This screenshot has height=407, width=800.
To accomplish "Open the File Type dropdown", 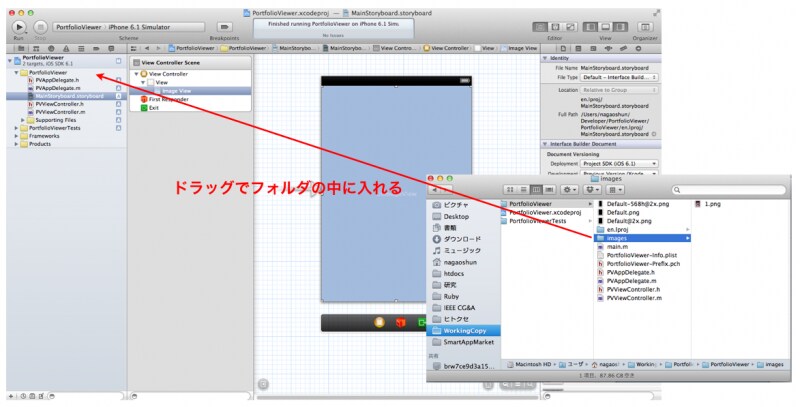I will point(619,78).
